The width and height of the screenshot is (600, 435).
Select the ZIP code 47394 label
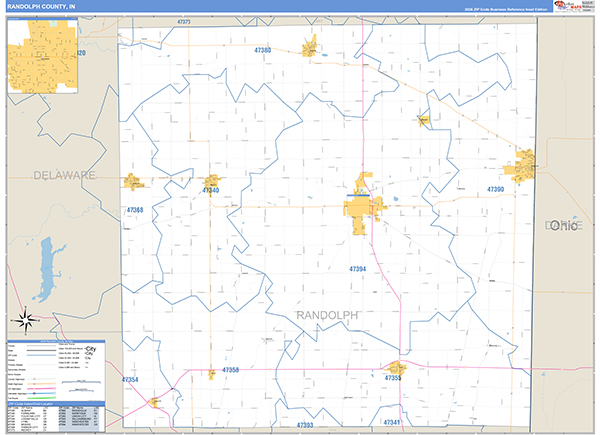[357, 269]
